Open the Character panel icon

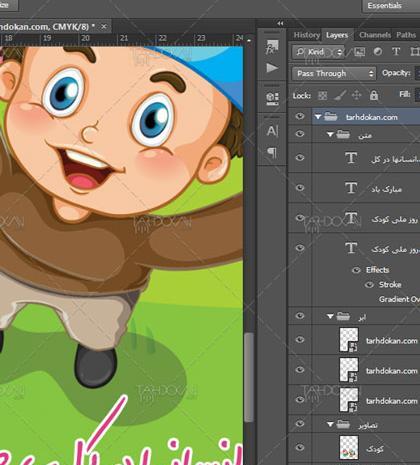[272, 131]
